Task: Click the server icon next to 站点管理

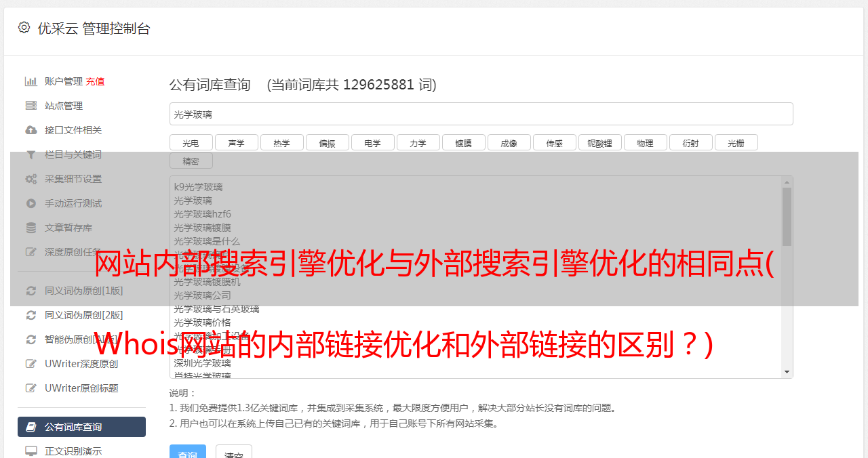Action: pos(31,106)
